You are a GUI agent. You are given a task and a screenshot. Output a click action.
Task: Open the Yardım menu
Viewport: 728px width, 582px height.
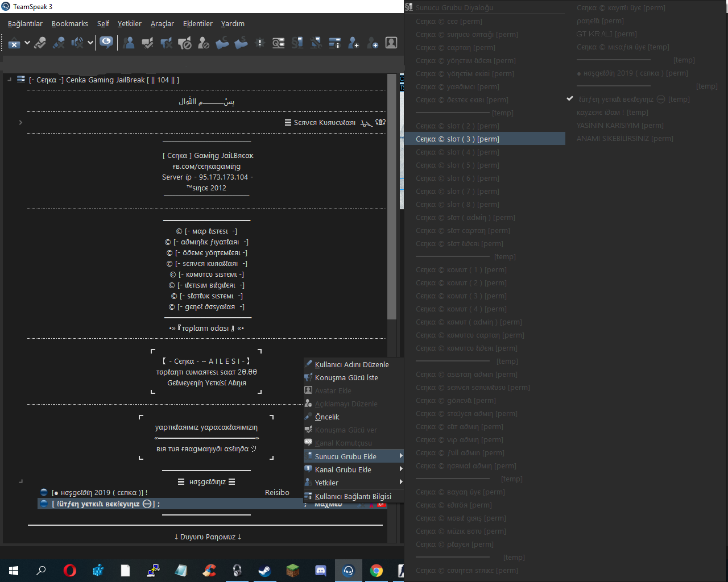click(233, 23)
